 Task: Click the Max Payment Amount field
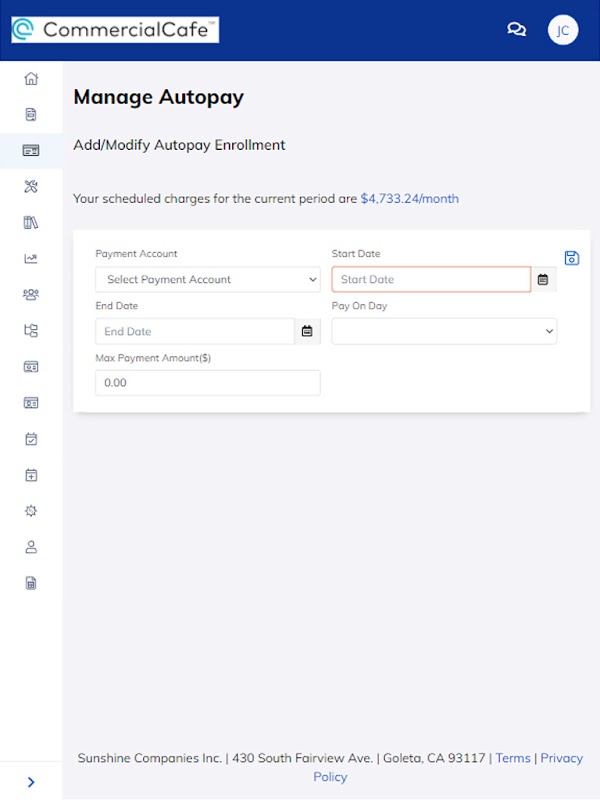[x=208, y=383]
